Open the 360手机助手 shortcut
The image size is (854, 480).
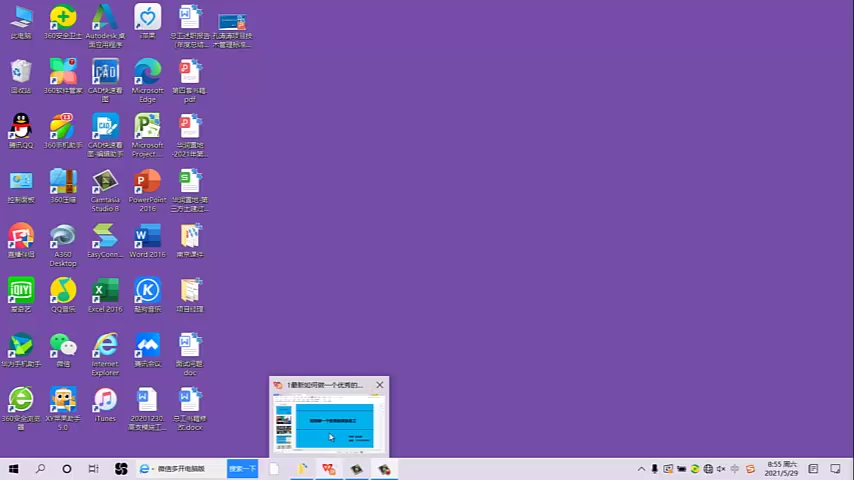click(63, 131)
